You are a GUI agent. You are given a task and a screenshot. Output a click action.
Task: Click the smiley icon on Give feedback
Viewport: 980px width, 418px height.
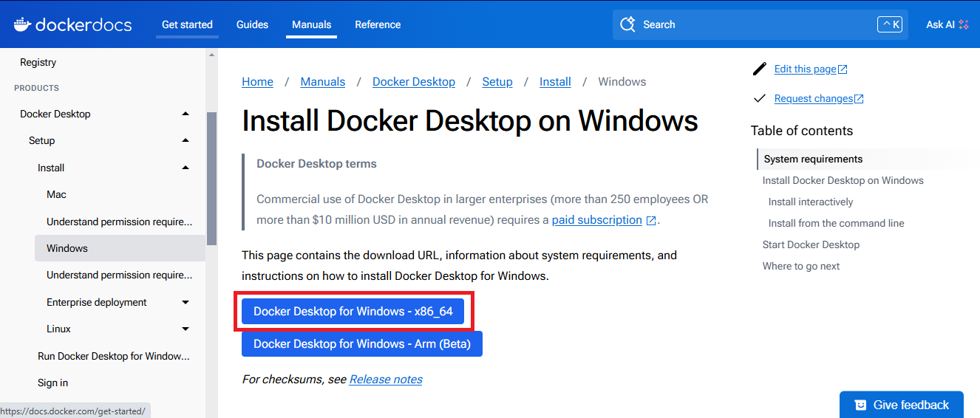(860, 405)
